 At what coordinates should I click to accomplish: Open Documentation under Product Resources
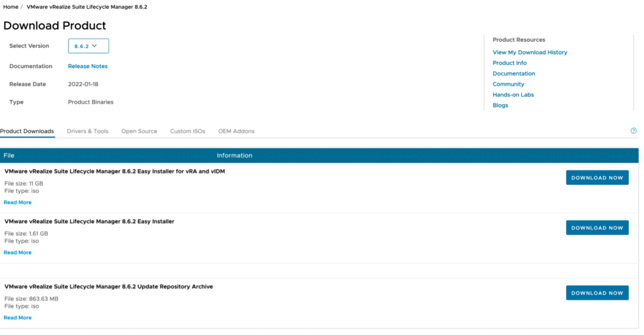(x=514, y=74)
